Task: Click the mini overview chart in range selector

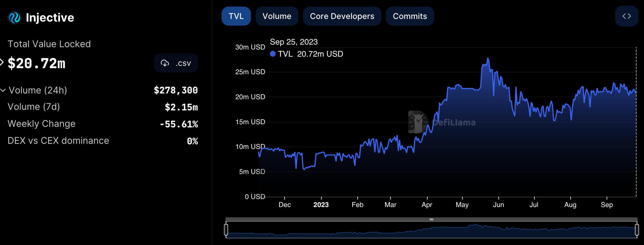Action: [431, 230]
